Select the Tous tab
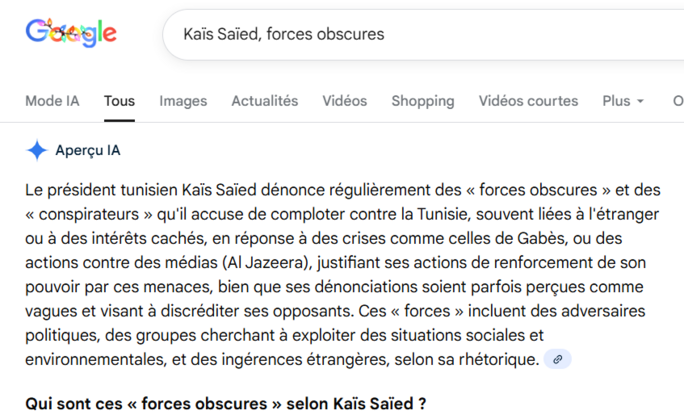684x419 pixels. point(119,101)
